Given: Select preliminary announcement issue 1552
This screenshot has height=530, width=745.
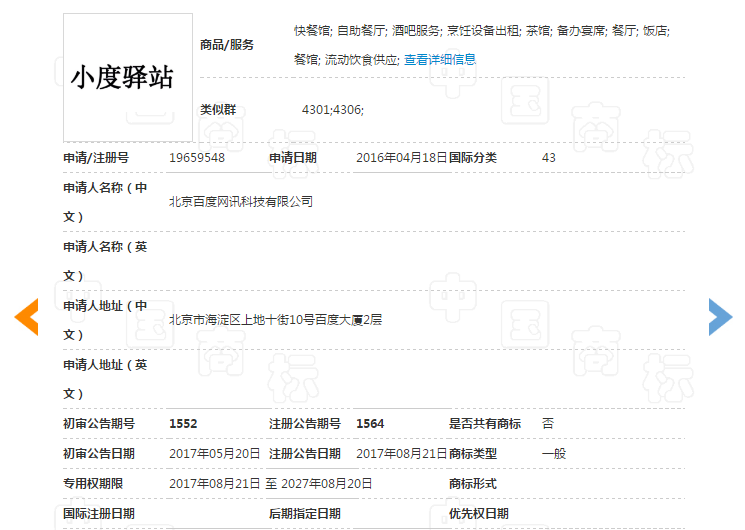Looking at the screenshot, I should click(183, 424).
